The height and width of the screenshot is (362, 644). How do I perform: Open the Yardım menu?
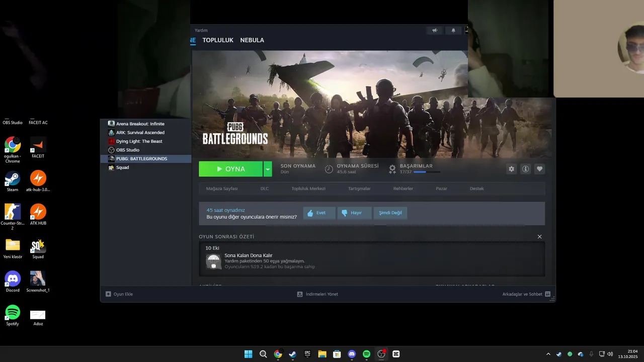point(201,30)
